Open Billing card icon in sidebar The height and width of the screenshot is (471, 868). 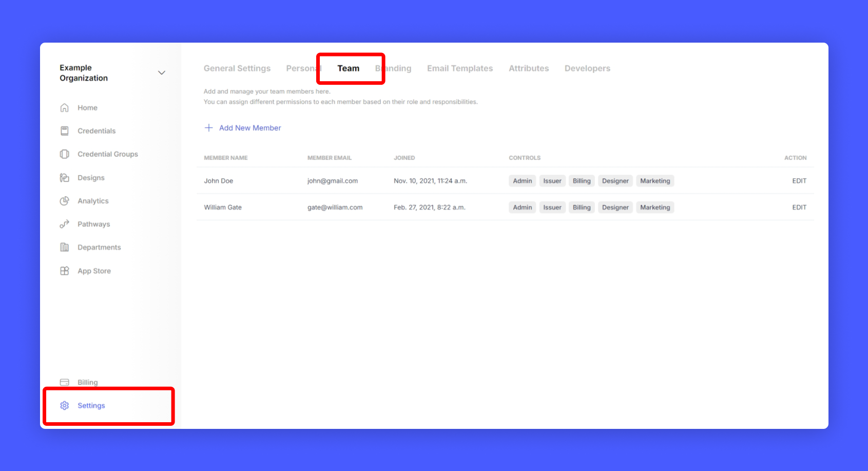(64, 382)
